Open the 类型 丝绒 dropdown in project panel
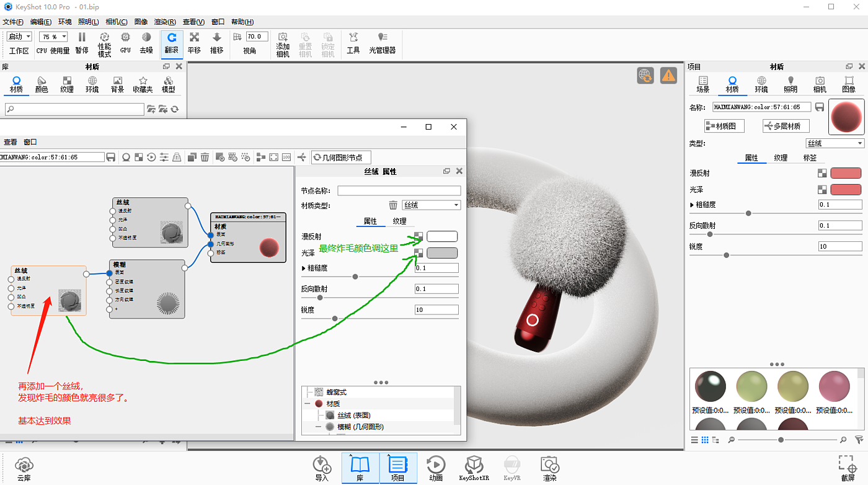Viewport: 868px width, 485px height. point(834,143)
